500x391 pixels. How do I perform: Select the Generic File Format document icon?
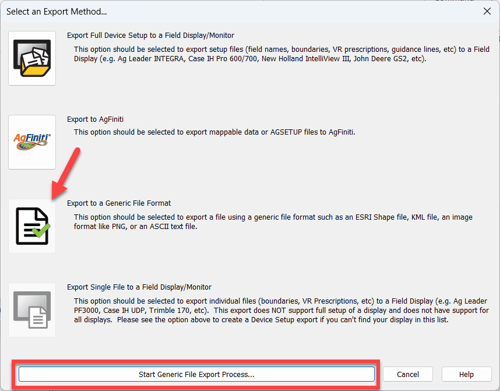[x=32, y=226]
